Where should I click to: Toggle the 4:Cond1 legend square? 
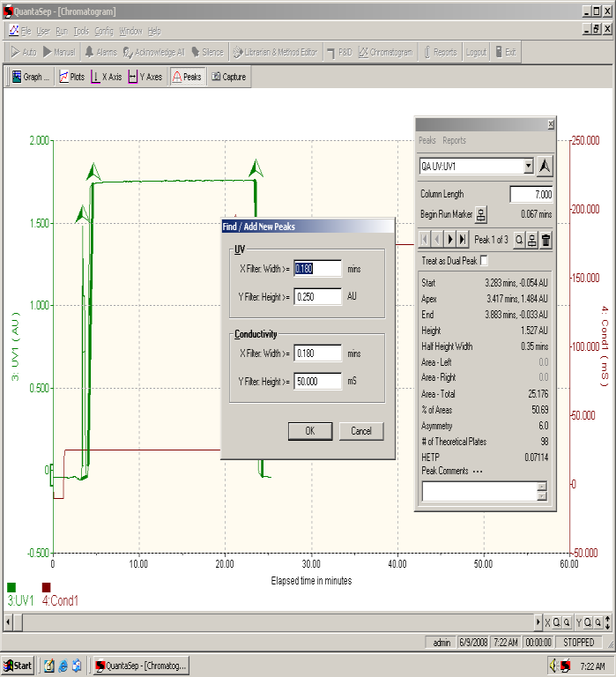pyautogui.click(x=46, y=587)
